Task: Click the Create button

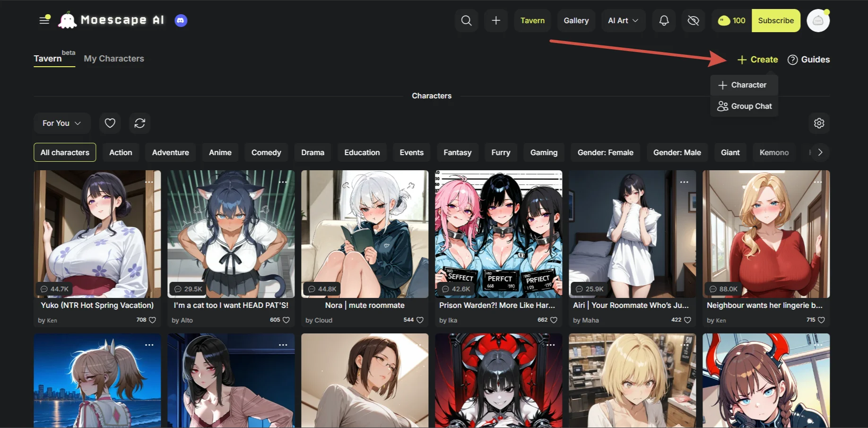Action: (x=757, y=59)
